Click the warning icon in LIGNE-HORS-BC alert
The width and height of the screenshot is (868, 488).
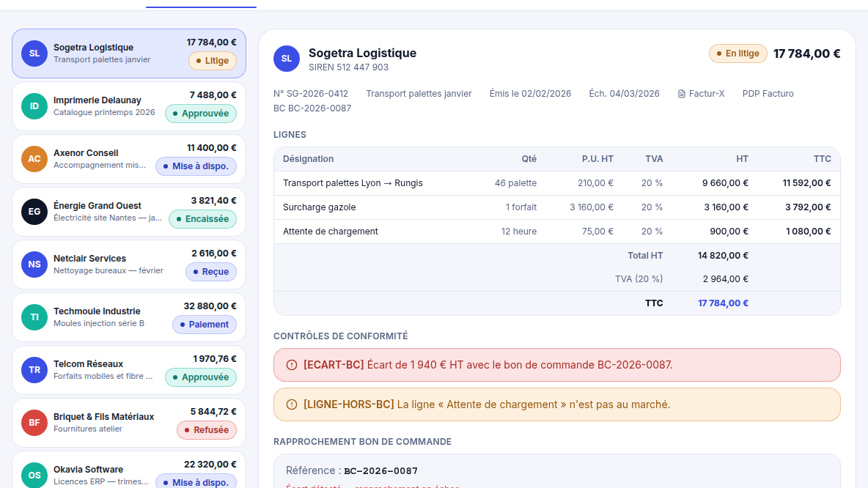(x=292, y=404)
